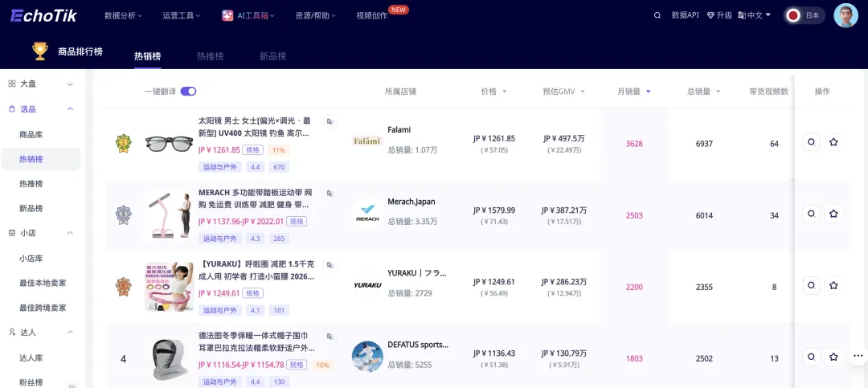Screen dimensions: 868x388
Task: Toggle the 一键翻译 switch
Action: [188, 92]
